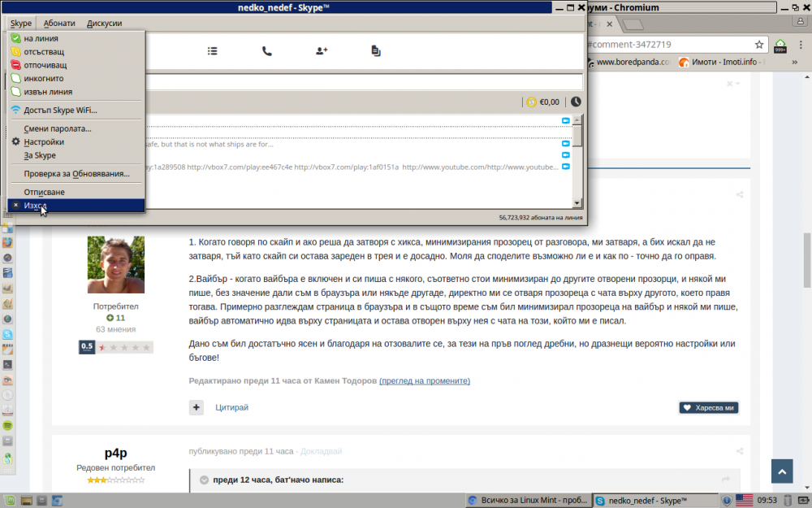Launch Spotify from the dock
This screenshot has height=508, width=812.
click(x=7, y=426)
